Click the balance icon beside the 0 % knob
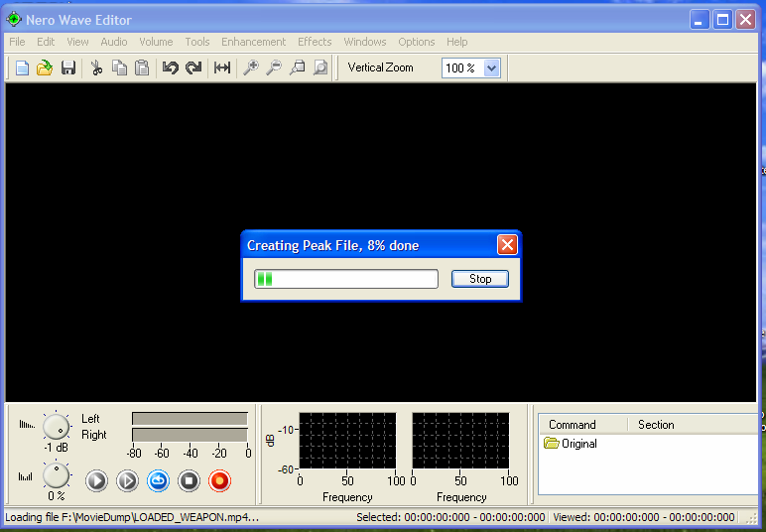This screenshot has width=766, height=532. coord(26,476)
